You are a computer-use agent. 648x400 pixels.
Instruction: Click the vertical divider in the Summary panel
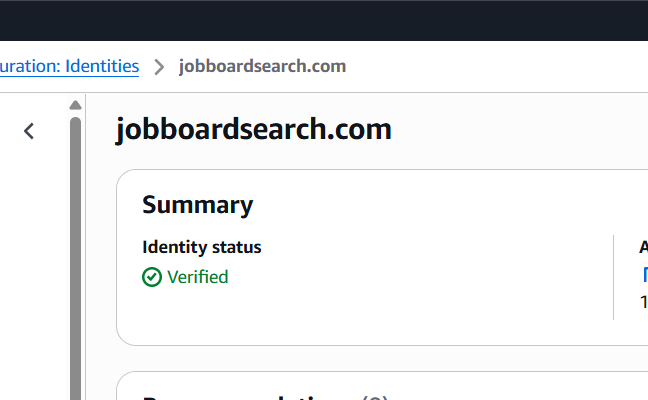pos(613,277)
